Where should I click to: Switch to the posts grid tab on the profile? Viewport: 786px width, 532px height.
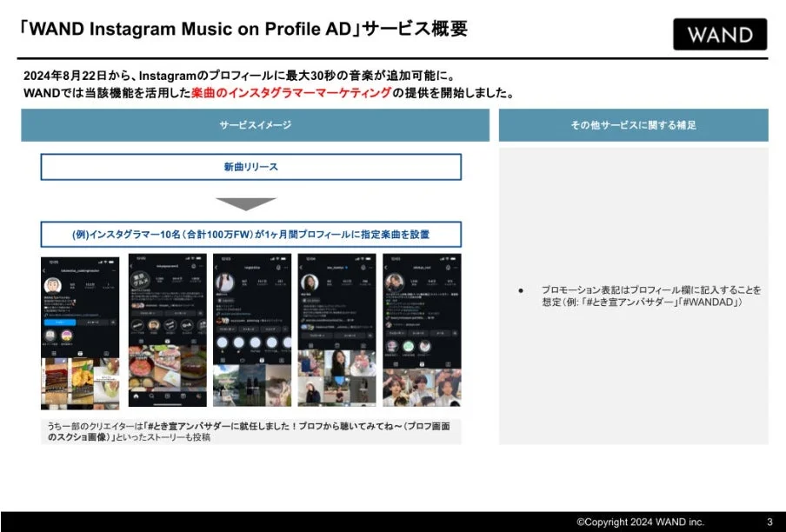click(x=54, y=352)
